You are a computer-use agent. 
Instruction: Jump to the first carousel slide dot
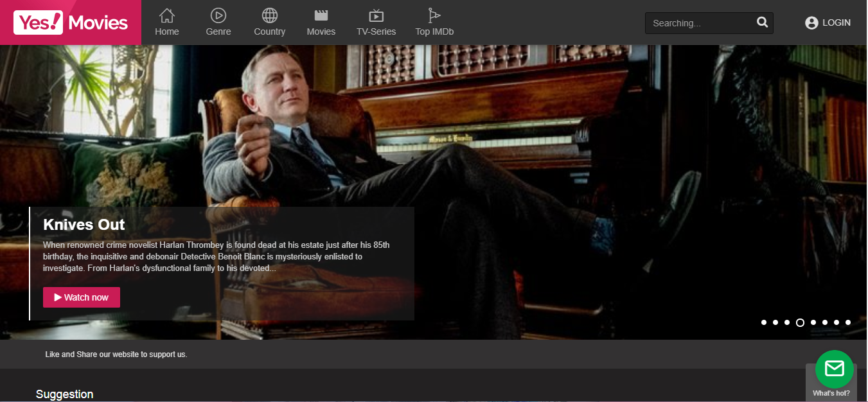click(764, 322)
